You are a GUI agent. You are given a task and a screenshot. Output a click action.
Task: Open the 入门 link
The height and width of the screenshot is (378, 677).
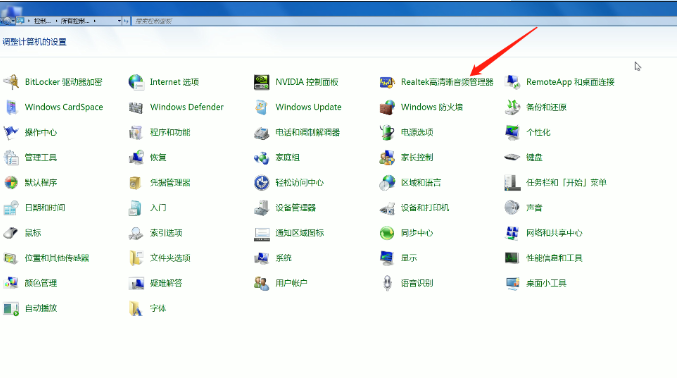tap(158, 207)
